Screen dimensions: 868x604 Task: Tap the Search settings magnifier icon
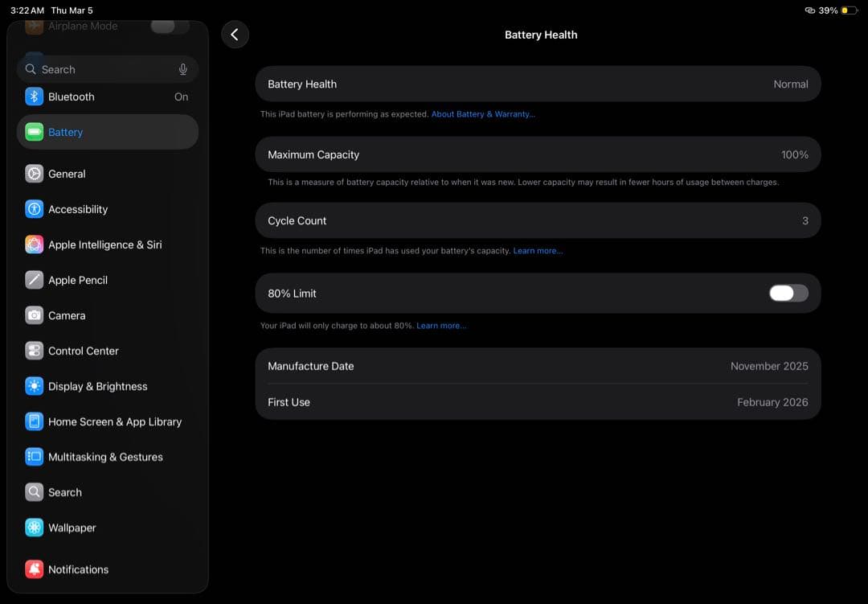point(34,492)
